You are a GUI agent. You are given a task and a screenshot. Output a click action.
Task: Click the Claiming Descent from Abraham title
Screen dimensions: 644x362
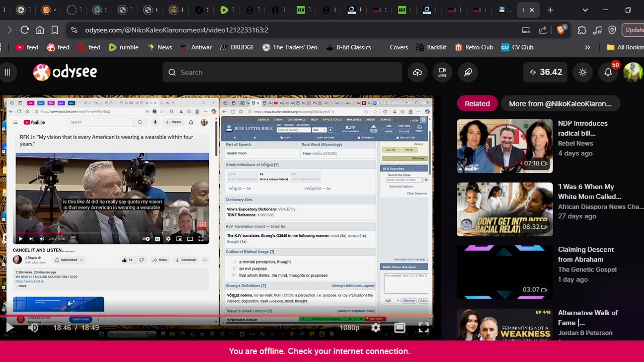click(586, 254)
